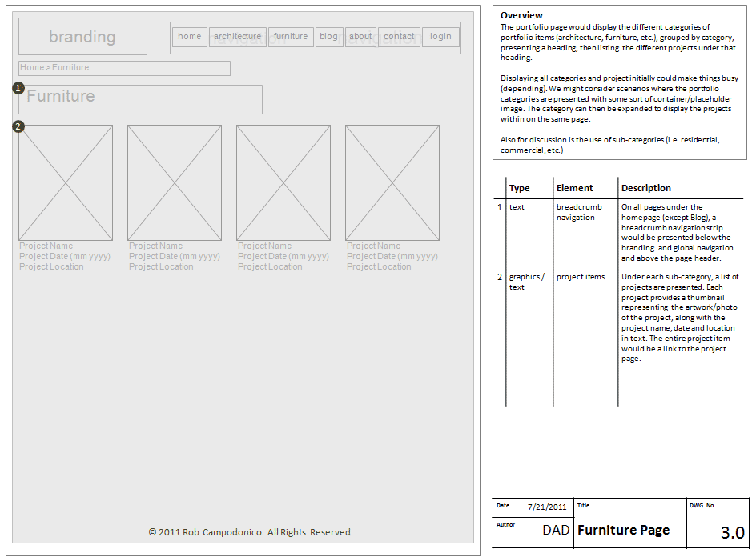Click Project Name under the second thumbnail
Screen dimensions: 756x557
(x=155, y=246)
